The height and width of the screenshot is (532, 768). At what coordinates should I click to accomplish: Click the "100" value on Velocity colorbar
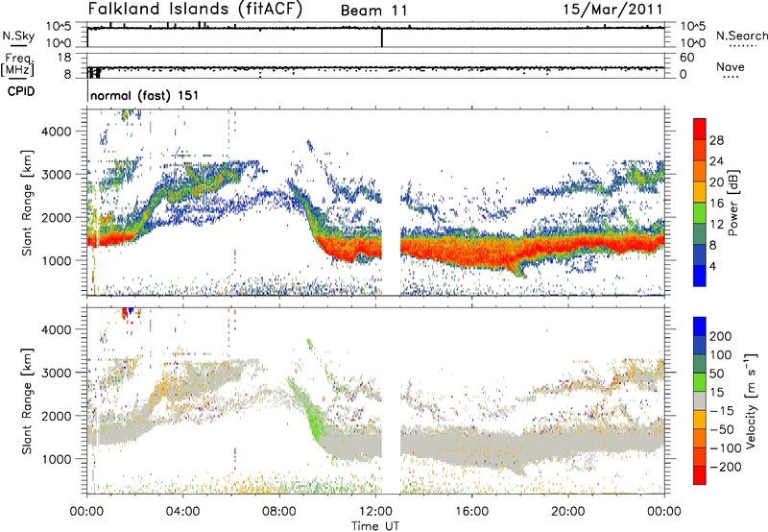721,354
